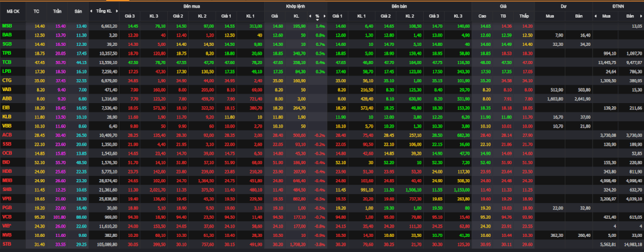Sort by the Sàn floor price header
The height and width of the screenshot is (252, 644).
coord(78,11)
